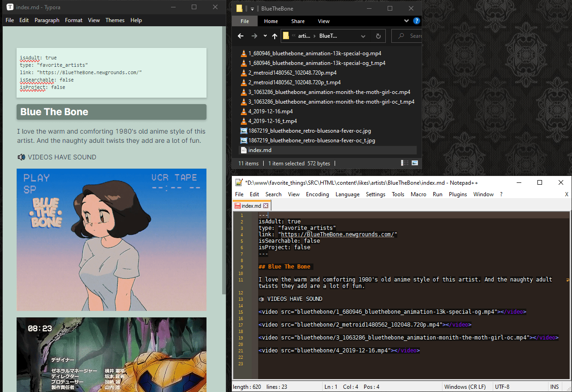Image resolution: width=572 pixels, height=392 pixels.
Task: Refresh the BlueTheBone folder view
Action: (x=378, y=36)
